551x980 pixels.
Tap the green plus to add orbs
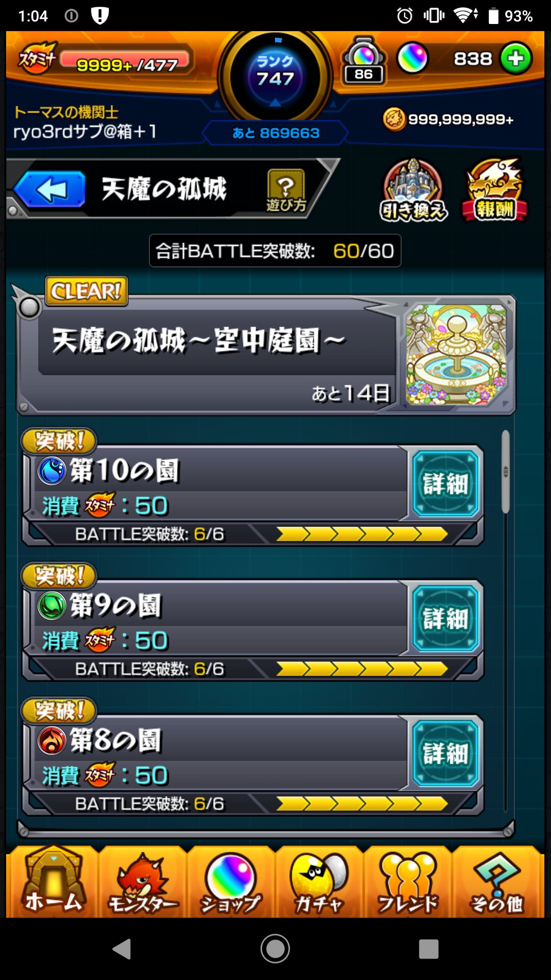[516, 58]
